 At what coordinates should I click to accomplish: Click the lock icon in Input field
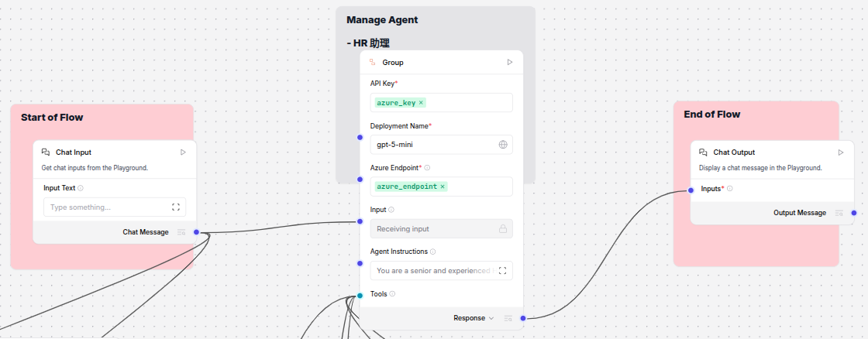[503, 228]
